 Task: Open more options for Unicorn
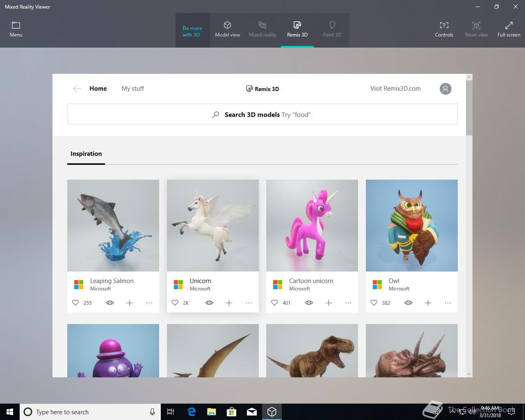pyautogui.click(x=249, y=303)
